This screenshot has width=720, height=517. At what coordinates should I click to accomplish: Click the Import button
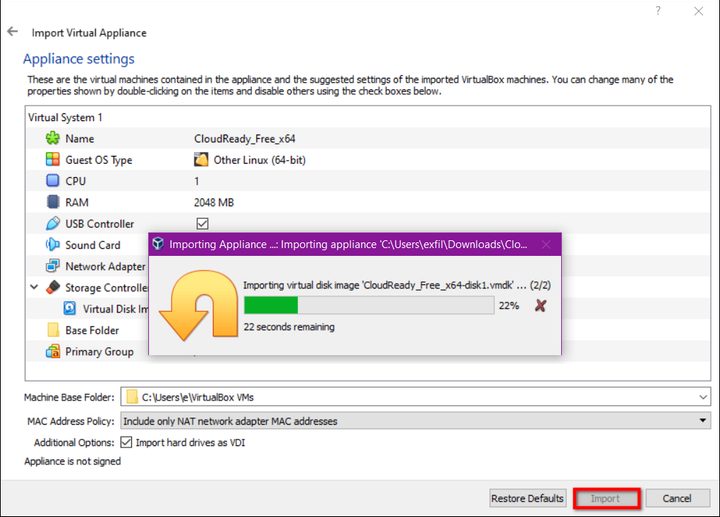click(606, 498)
